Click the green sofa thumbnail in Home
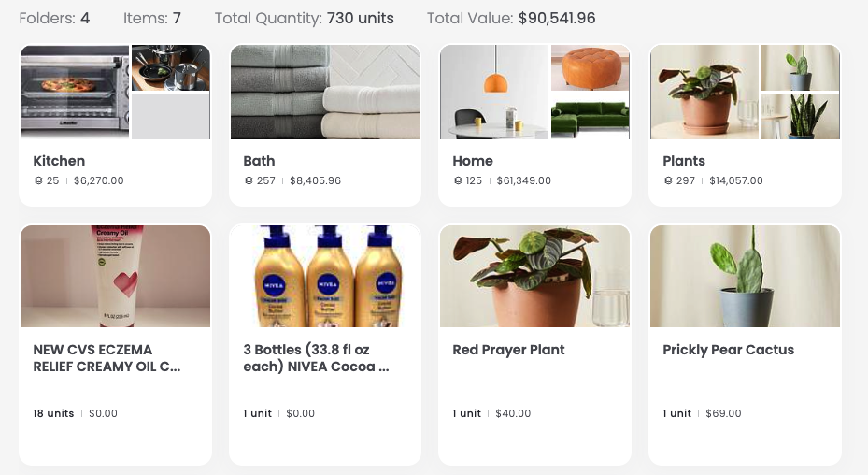The height and width of the screenshot is (475, 868). [x=590, y=116]
